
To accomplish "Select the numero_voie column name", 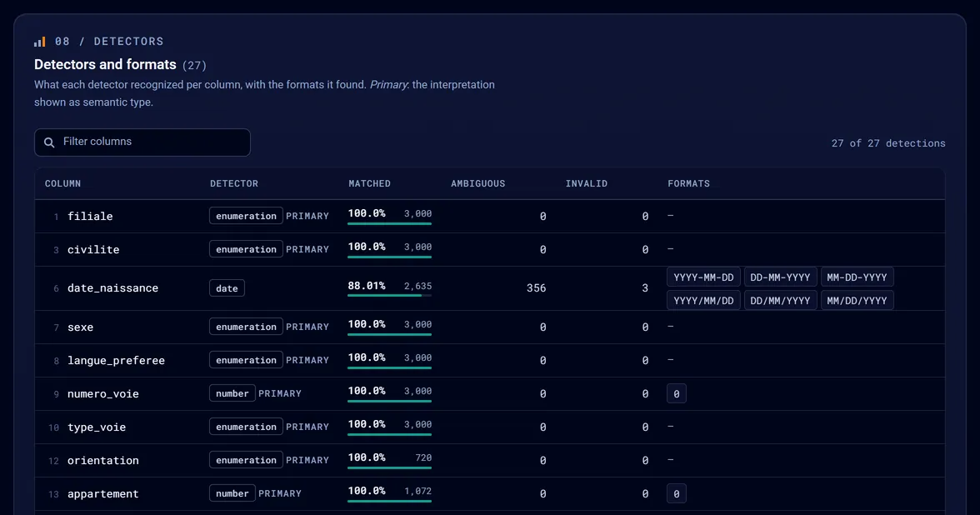I will click(103, 393).
